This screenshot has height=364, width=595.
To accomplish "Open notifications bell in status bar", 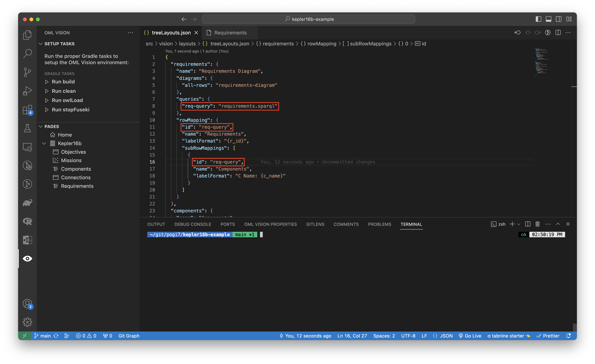I will point(568,336).
